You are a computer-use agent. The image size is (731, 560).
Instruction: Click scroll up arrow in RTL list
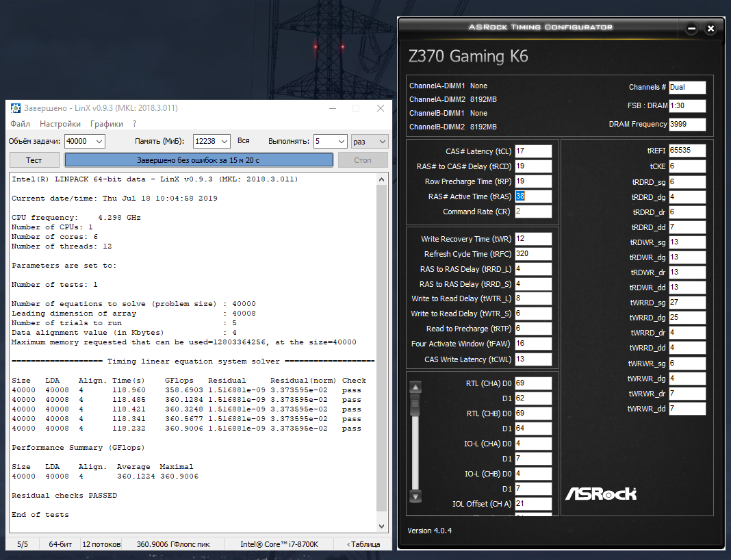415,387
